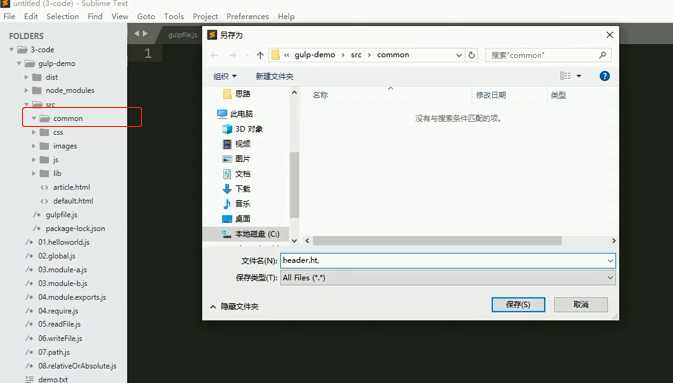Open the File menu

(9, 16)
